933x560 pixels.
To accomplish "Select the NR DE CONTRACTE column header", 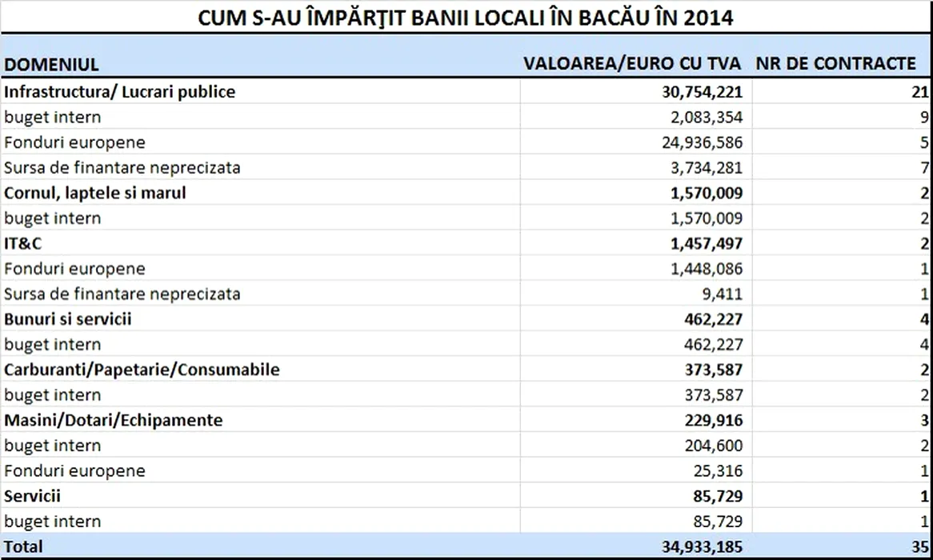I will click(836, 64).
